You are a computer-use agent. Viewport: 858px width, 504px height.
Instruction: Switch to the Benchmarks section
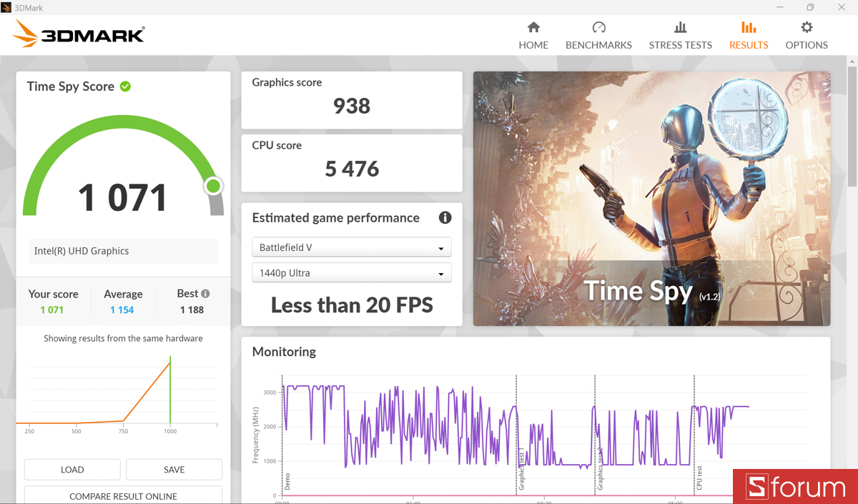coord(598,36)
